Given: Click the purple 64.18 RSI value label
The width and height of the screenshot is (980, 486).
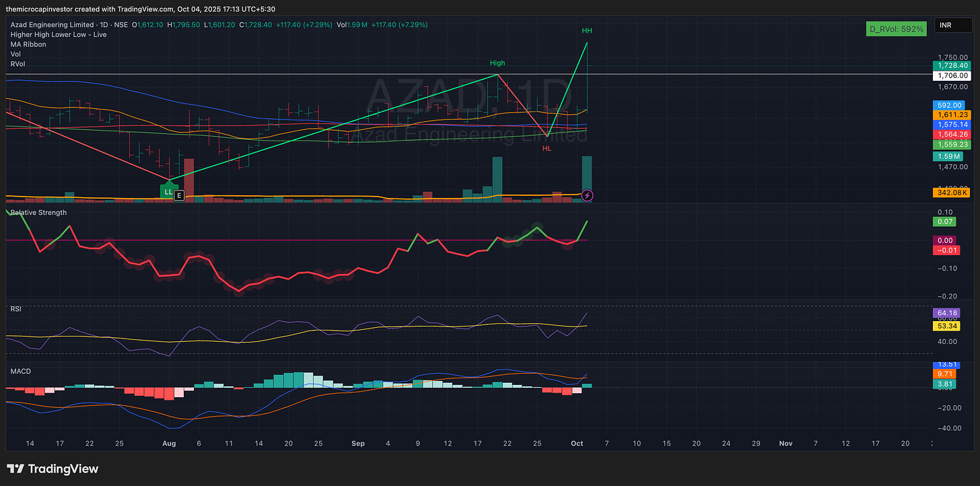Looking at the screenshot, I should 946,313.
